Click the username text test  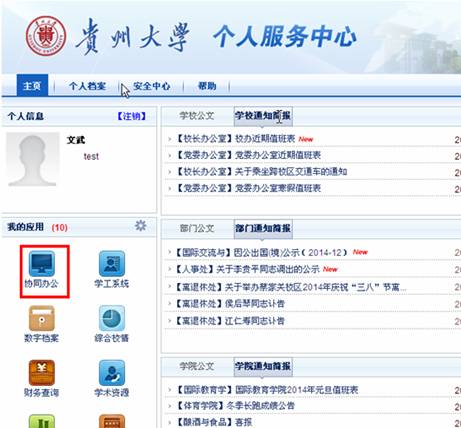coord(91,156)
